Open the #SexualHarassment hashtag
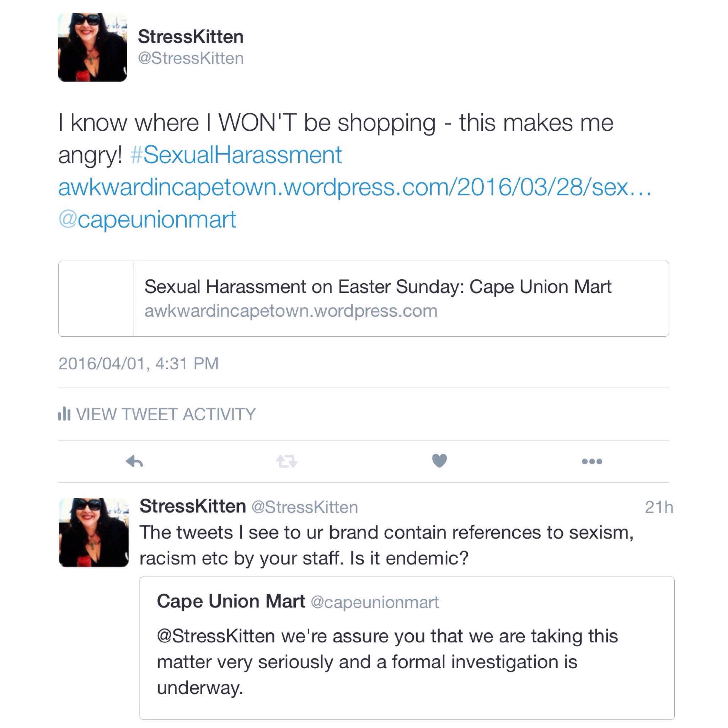728x728 pixels. point(236,155)
